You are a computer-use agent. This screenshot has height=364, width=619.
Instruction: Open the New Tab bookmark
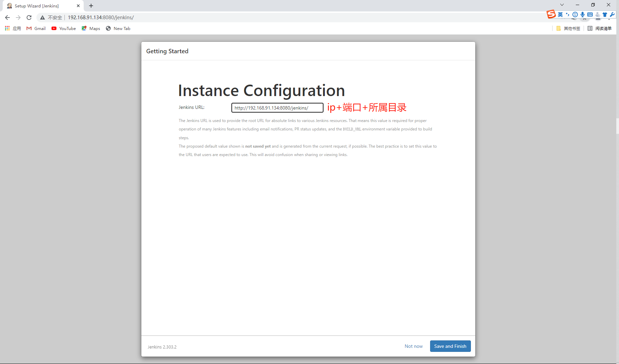coord(118,28)
